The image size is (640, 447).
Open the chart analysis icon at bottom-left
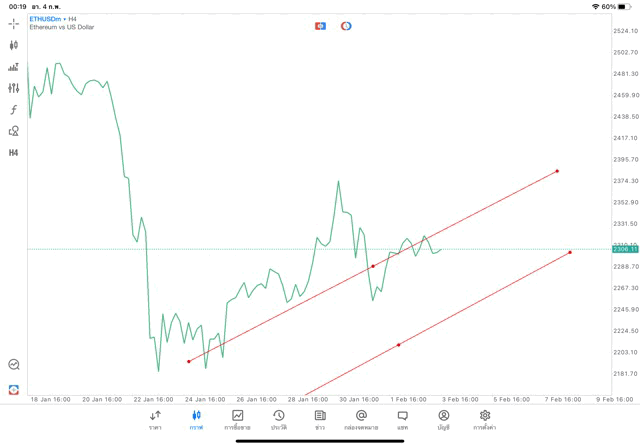13,365
